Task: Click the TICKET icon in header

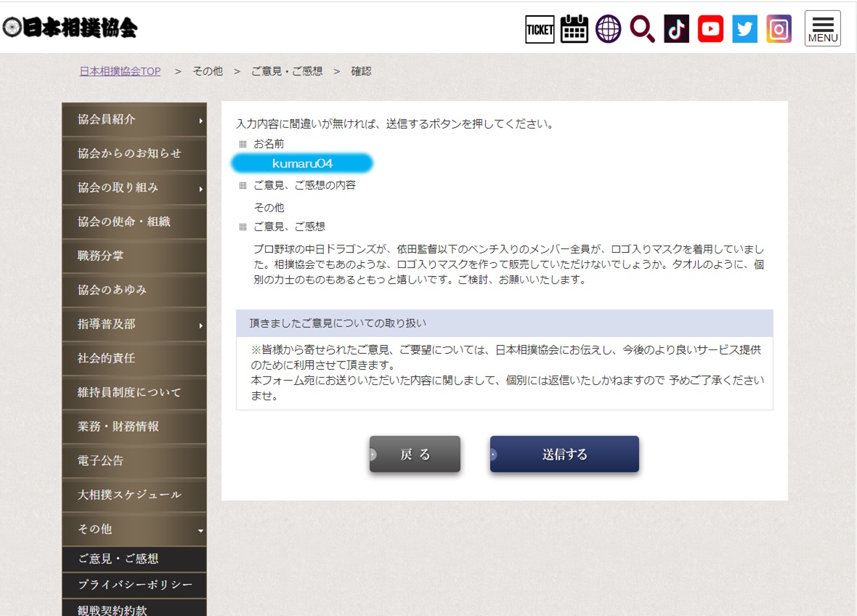Action: 540,29
